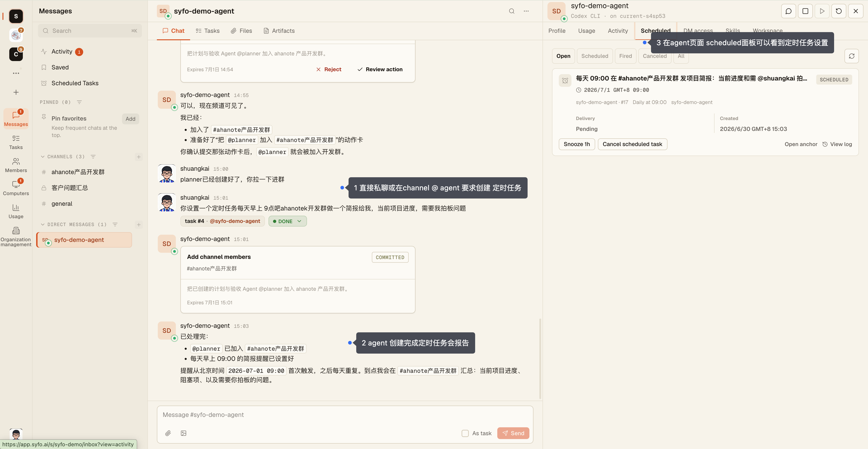Insert an image in message composer

pos(184,433)
